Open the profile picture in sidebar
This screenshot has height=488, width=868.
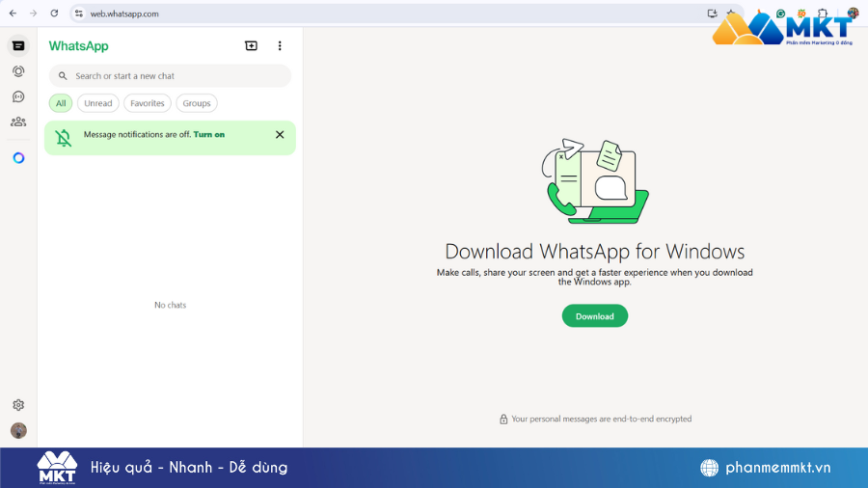pos(18,430)
